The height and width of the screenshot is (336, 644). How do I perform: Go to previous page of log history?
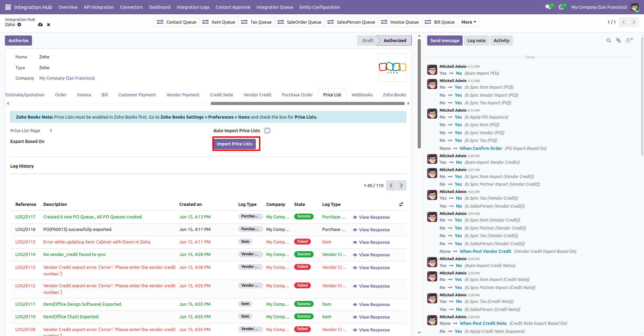pos(391,185)
